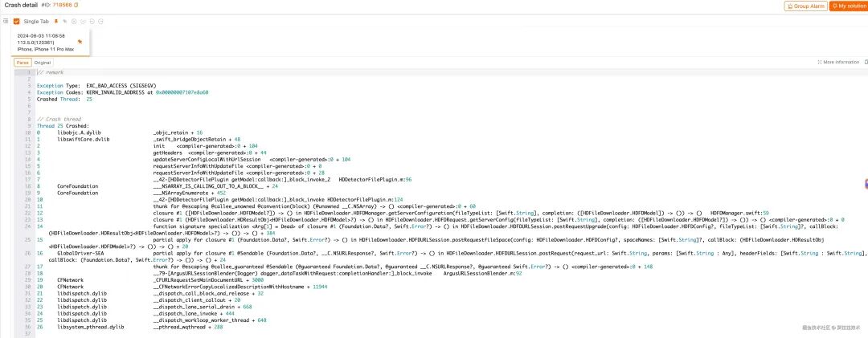Image resolution: width=868 pixels, height=338 pixels.
Task: Click the 718568 ID number
Action: pos(63,5)
